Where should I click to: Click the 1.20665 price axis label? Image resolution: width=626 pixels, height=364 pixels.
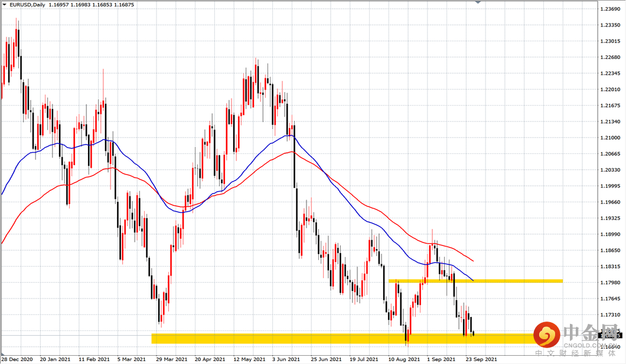pyautogui.click(x=610, y=153)
